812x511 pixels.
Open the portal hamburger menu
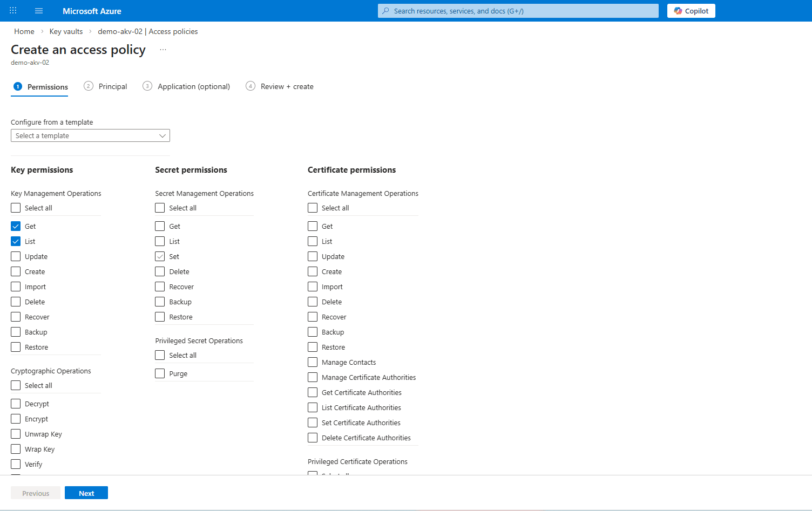[38, 10]
